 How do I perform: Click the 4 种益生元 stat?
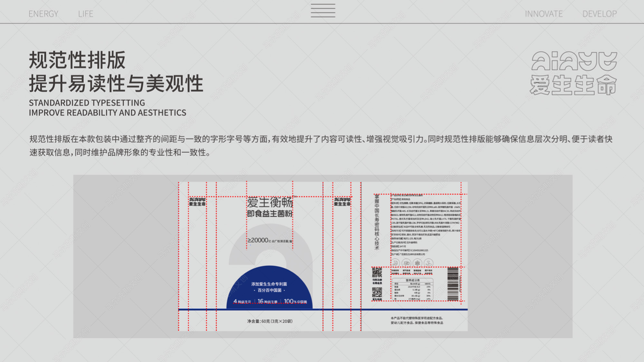[x=242, y=302]
